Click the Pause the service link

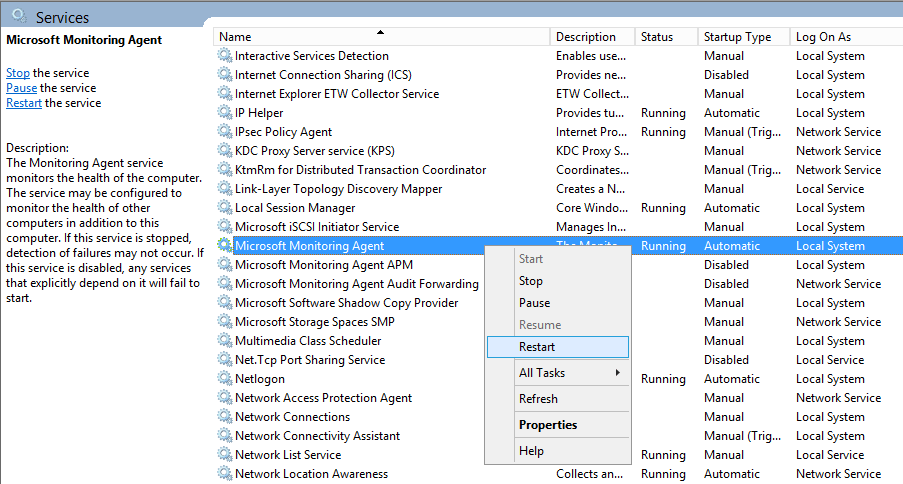tap(21, 88)
